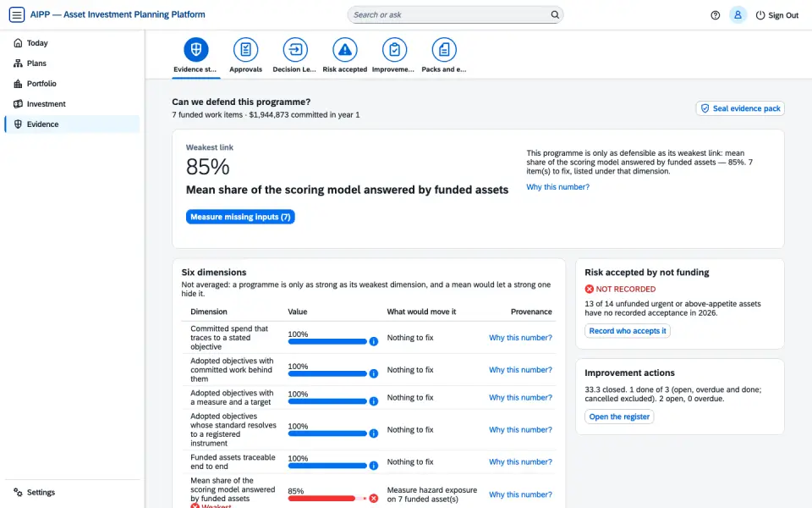The height and width of the screenshot is (508, 812).
Task: Open Settings in the sidebar
Action: 72,492
